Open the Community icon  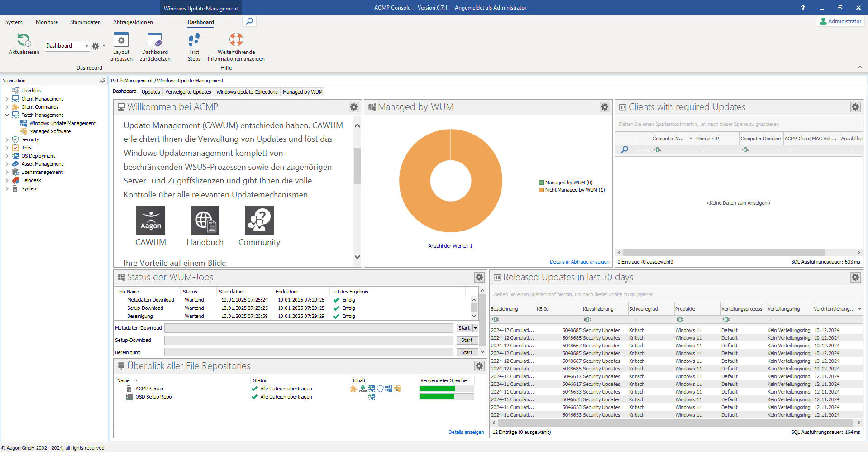[259, 221]
